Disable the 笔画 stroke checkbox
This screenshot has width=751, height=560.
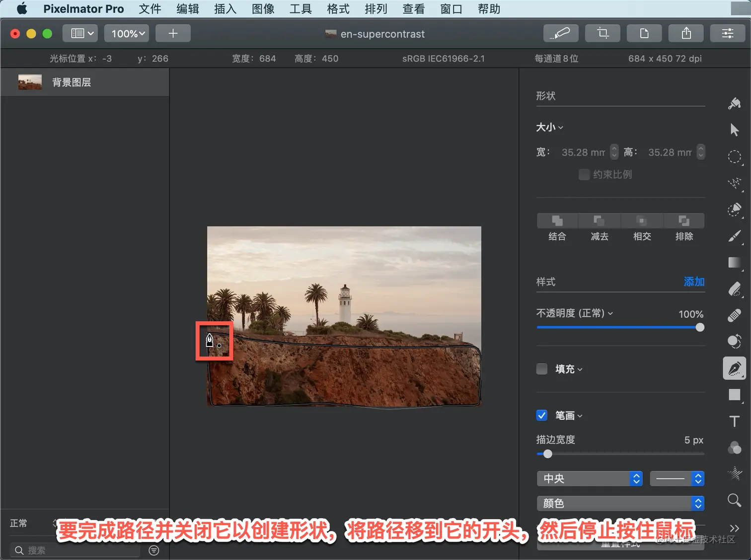(x=542, y=416)
